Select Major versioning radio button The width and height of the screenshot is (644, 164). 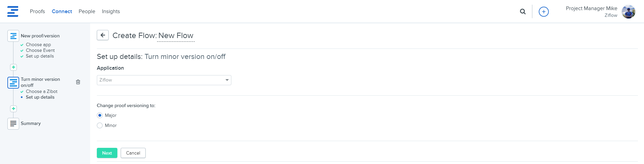click(100, 115)
